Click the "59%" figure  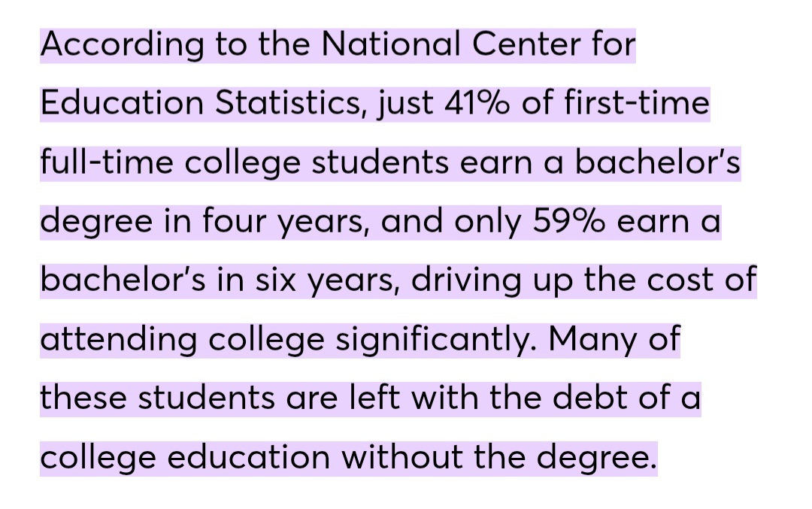pos(568,220)
